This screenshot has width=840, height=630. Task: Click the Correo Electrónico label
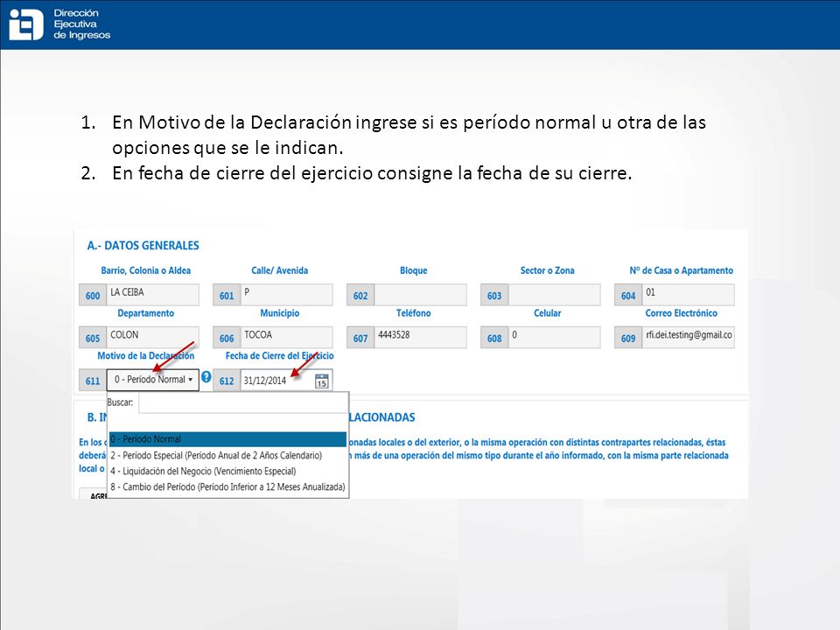[681, 313]
